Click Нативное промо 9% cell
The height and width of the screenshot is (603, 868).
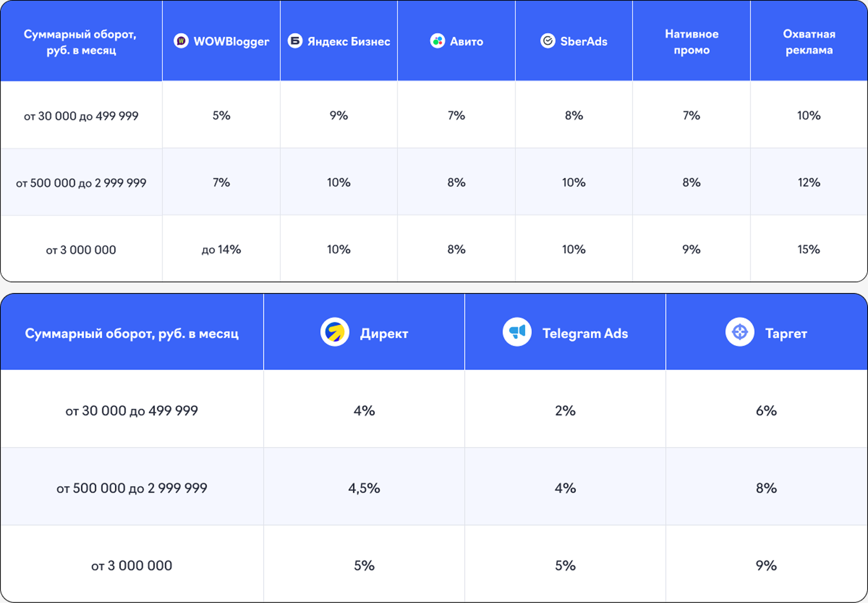[691, 249]
